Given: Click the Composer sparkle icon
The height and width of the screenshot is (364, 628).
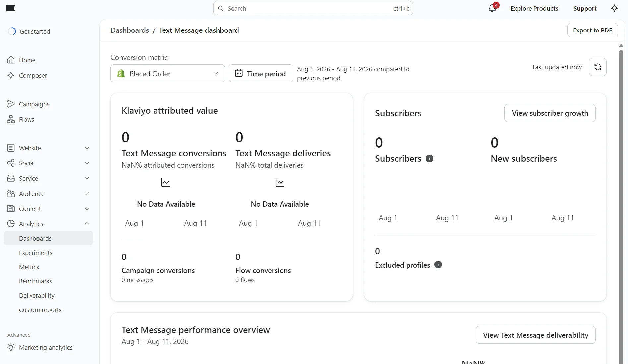Looking at the screenshot, I should (11, 75).
